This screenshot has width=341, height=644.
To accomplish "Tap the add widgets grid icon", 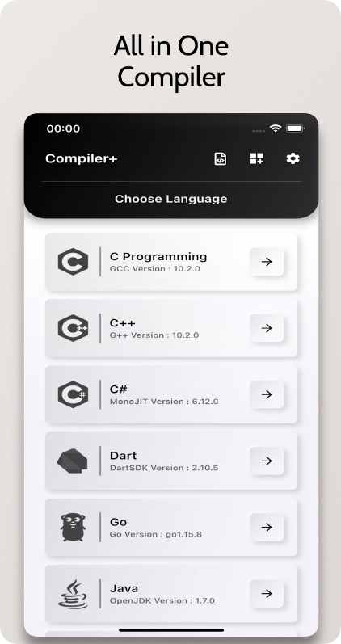I will tap(257, 158).
